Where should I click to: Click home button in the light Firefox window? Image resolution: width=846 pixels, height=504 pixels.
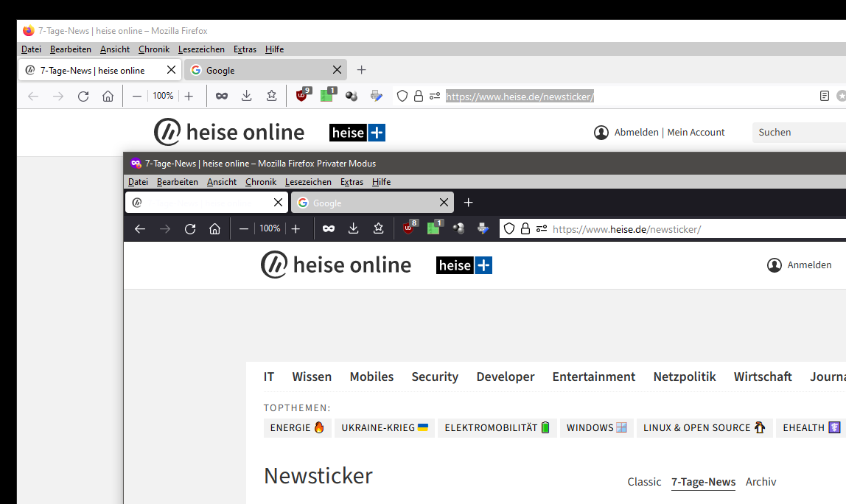coord(108,97)
